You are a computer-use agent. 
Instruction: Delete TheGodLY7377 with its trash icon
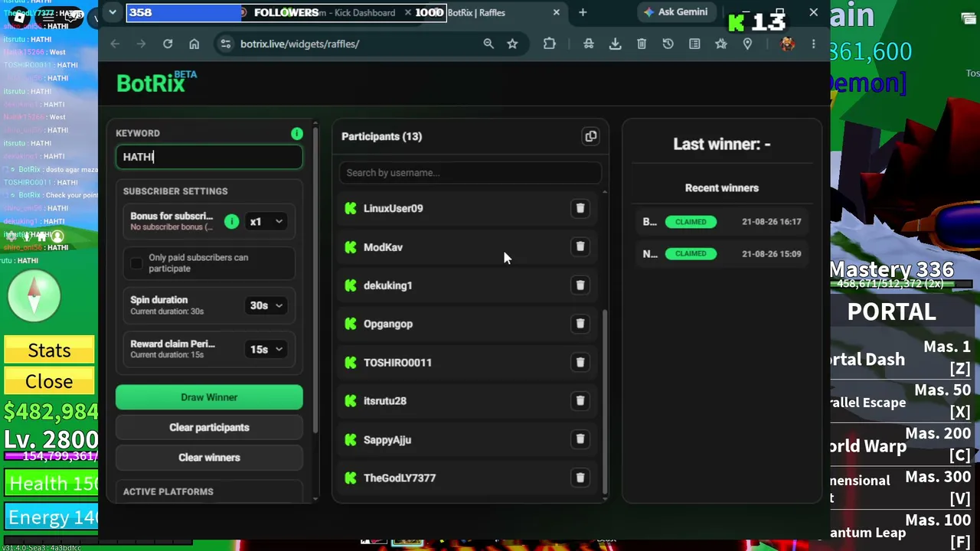(x=580, y=478)
